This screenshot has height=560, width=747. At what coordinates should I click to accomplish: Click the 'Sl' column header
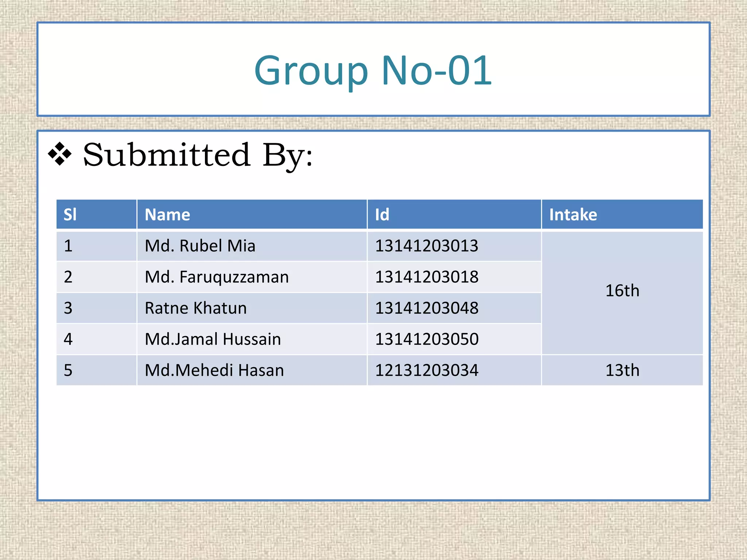pyautogui.click(x=97, y=214)
